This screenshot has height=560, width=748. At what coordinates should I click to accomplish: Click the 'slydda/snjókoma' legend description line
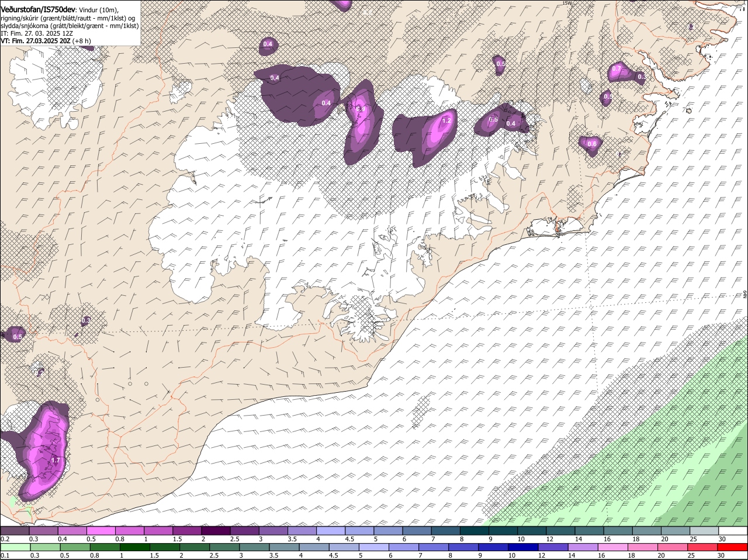[70, 26]
